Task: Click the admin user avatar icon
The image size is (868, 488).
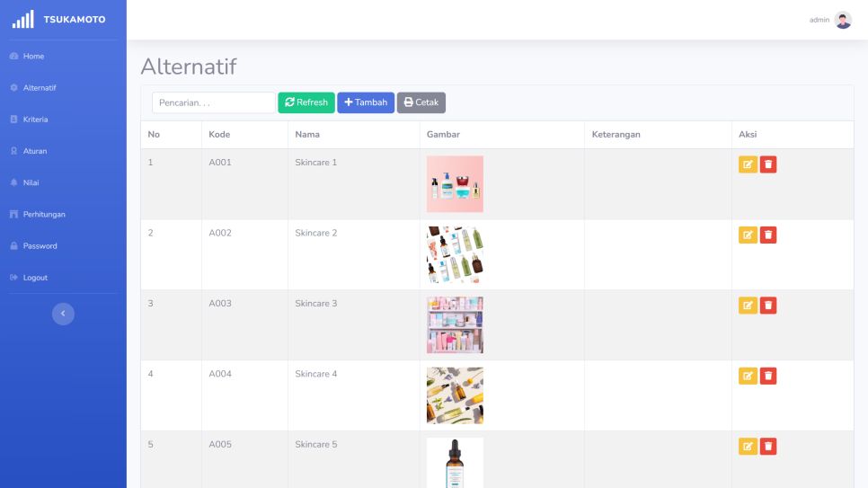Action: coord(843,20)
